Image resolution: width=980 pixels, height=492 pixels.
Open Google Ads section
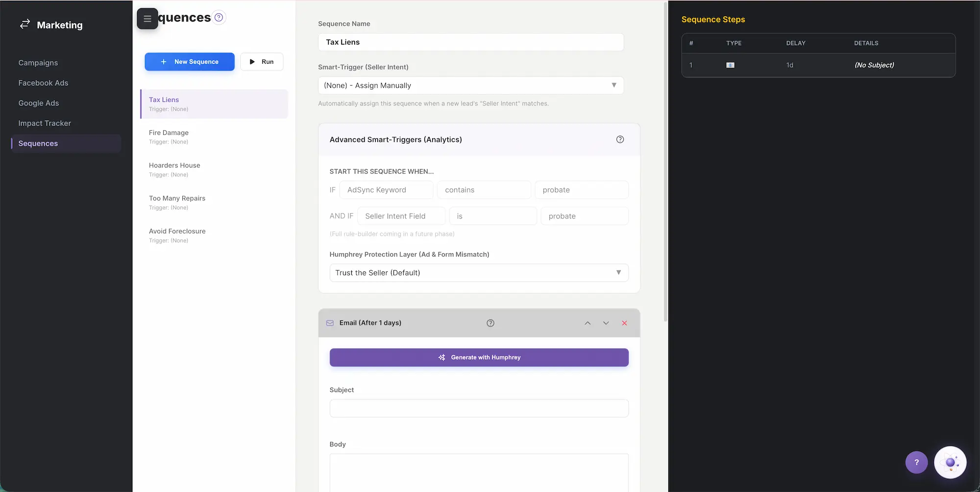click(x=39, y=103)
